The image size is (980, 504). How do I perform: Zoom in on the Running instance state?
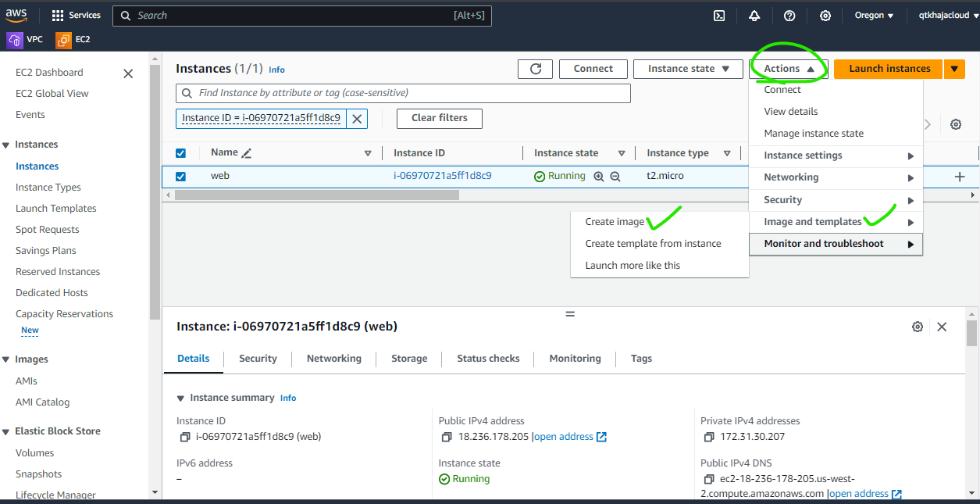point(599,176)
